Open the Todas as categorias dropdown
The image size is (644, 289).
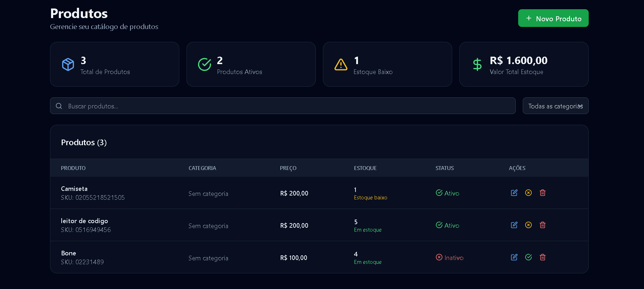(x=555, y=106)
